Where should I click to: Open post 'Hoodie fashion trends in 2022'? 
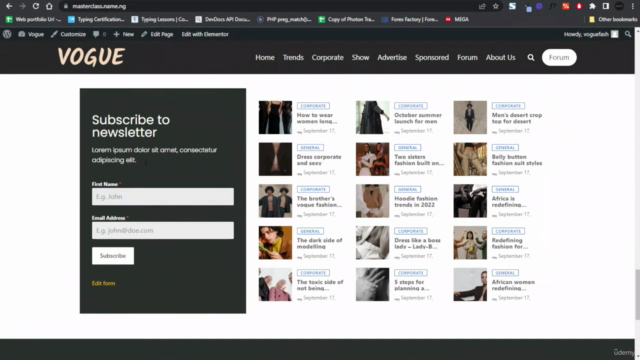(x=416, y=202)
